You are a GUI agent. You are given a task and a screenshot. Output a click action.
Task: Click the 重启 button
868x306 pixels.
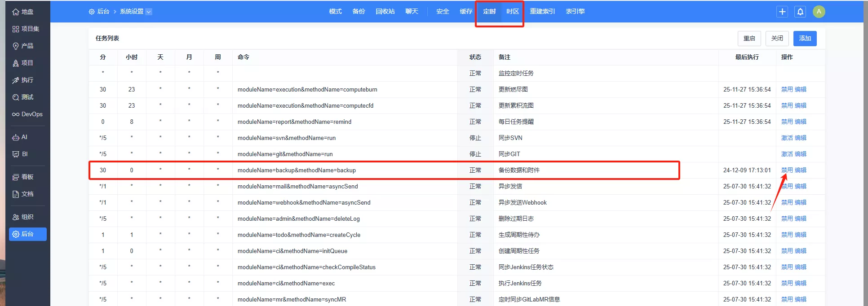pos(749,39)
